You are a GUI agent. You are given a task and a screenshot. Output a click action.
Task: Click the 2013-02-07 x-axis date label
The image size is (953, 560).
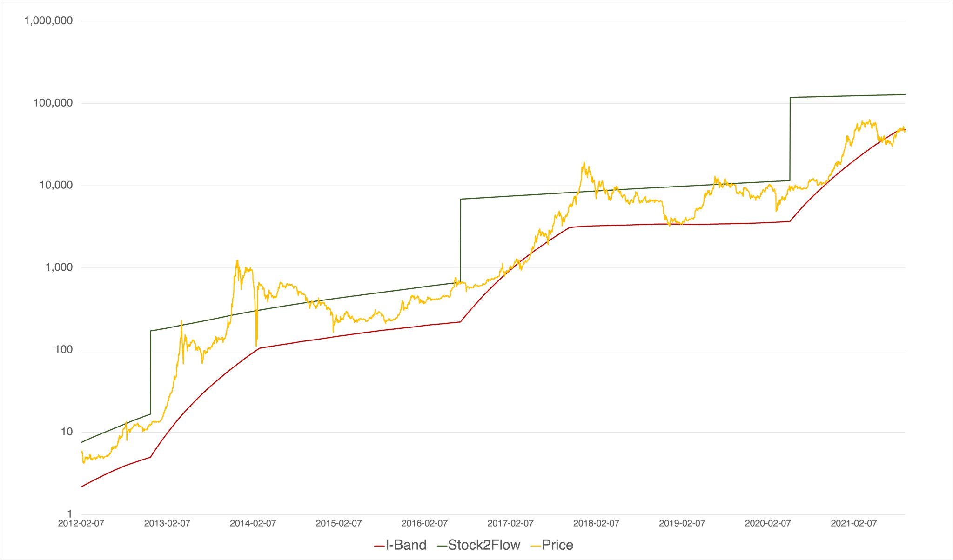(x=167, y=523)
